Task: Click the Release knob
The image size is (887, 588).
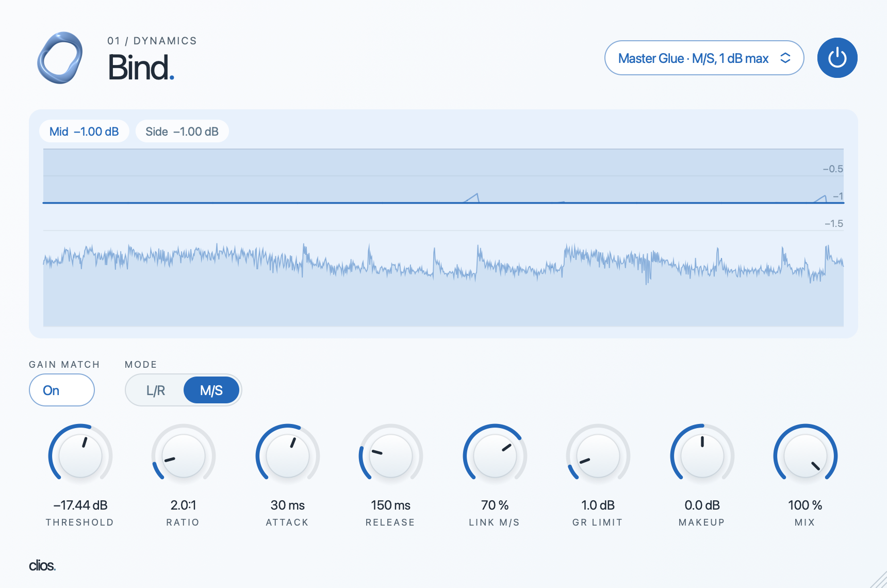Action: (391, 456)
